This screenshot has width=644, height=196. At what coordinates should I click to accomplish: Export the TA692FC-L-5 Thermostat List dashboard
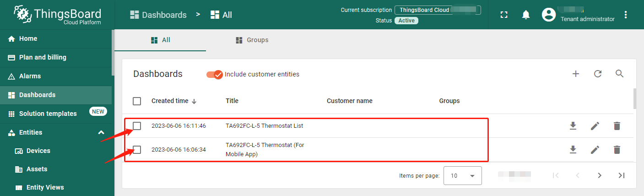(573, 125)
